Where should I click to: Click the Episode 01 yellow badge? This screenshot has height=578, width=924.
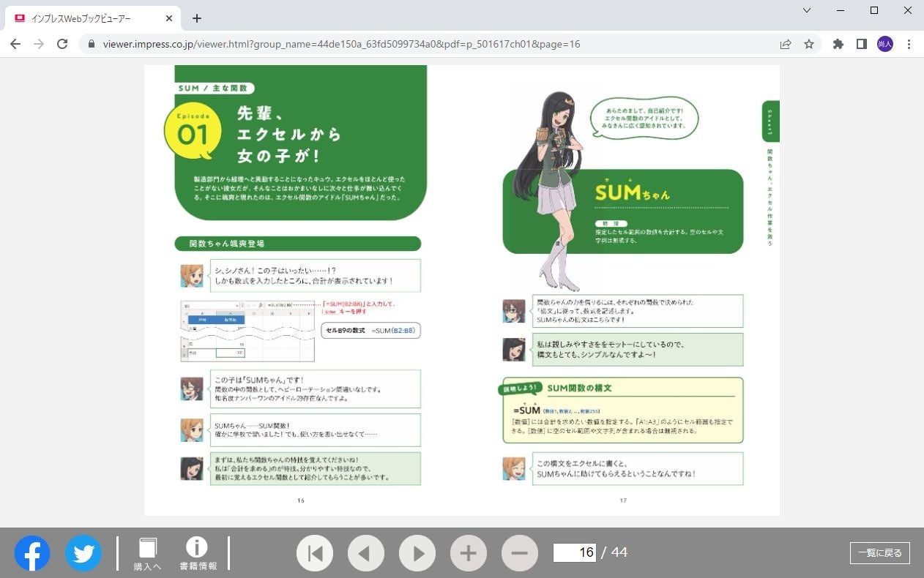click(x=192, y=130)
